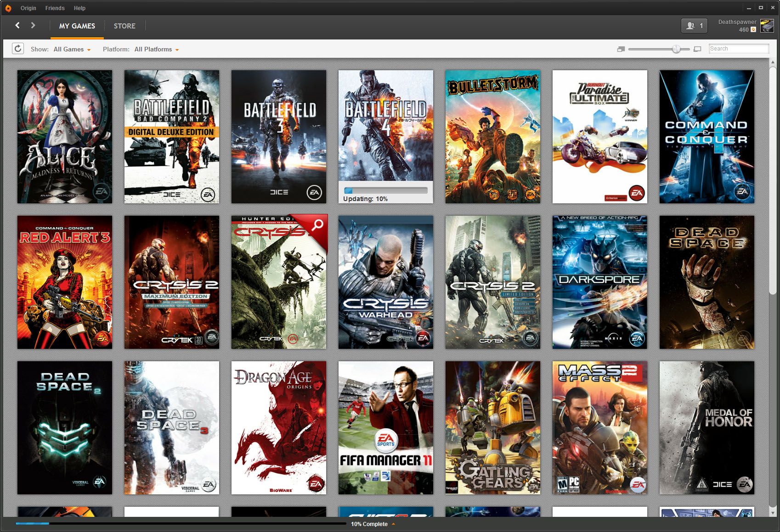
Task: Click the Deathspawner username text
Action: 737,22
